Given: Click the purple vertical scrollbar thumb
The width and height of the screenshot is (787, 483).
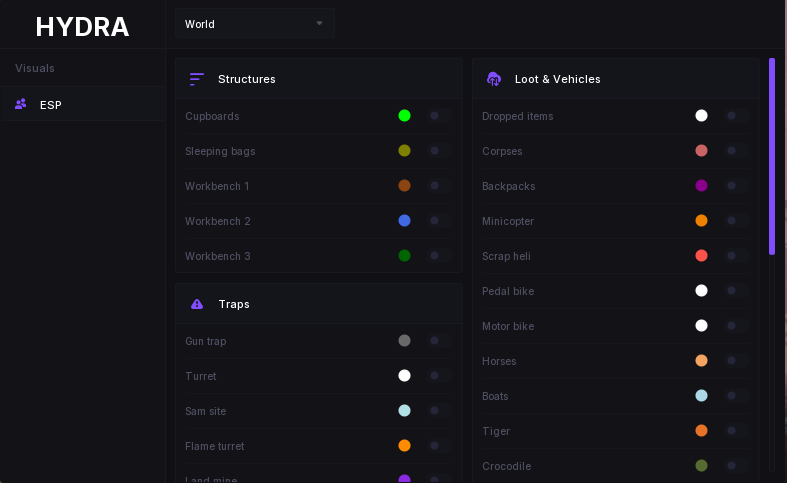Looking at the screenshot, I should pos(772,157).
